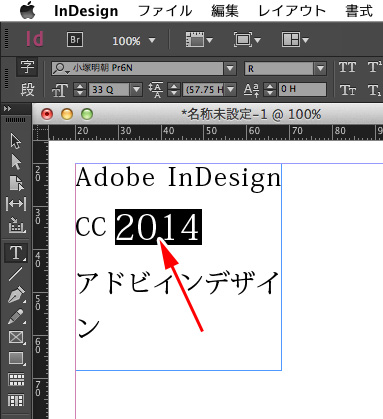Click the font size stepper arrows
This screenshot has width=383, height=419.
(x=80, y=89)
